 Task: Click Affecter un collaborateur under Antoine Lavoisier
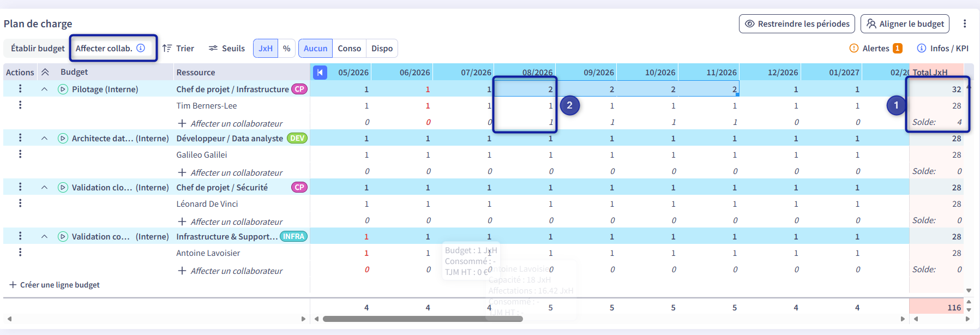coord(230,271)
